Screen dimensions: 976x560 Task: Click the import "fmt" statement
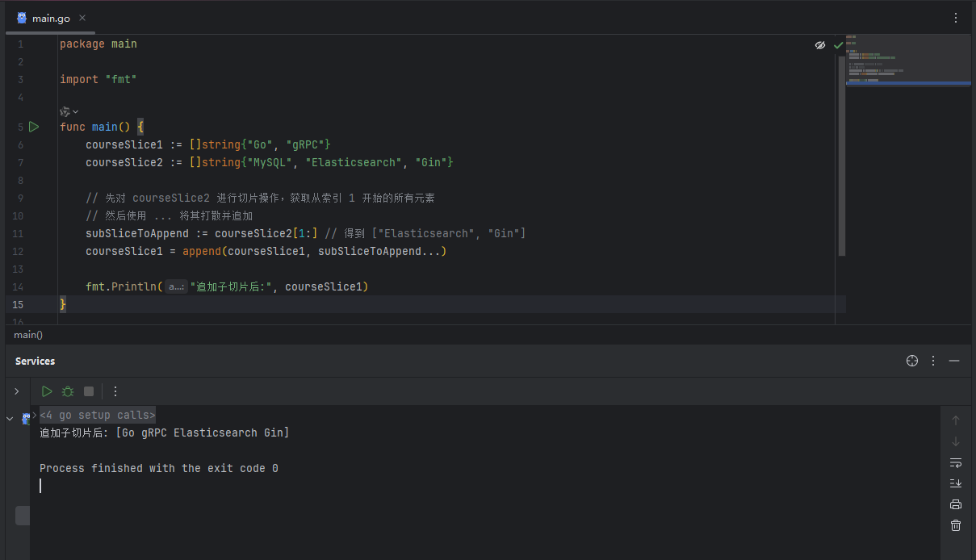tap(98, 79)
